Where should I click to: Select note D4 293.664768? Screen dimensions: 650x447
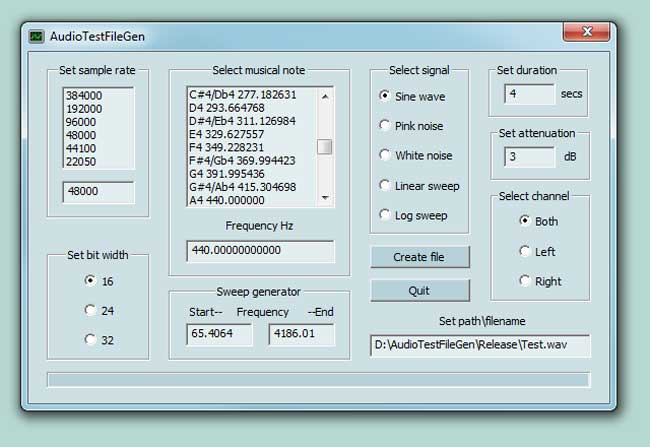253,108
